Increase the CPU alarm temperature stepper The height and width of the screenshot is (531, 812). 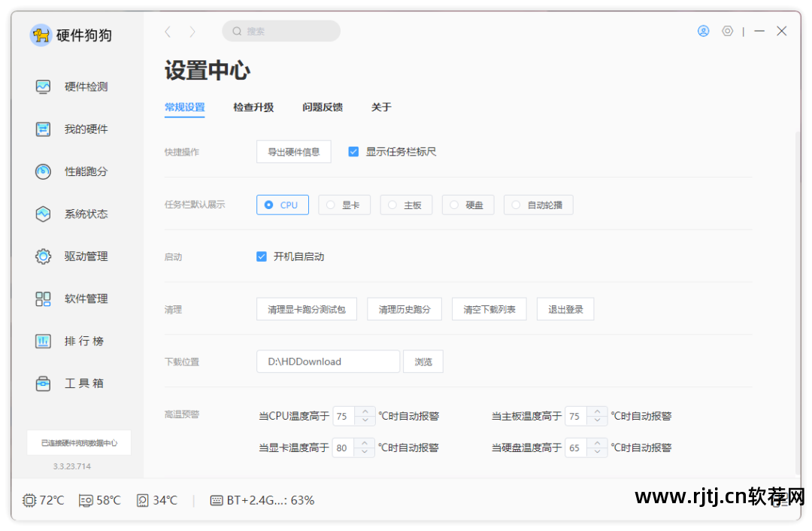tap(365, 411)
